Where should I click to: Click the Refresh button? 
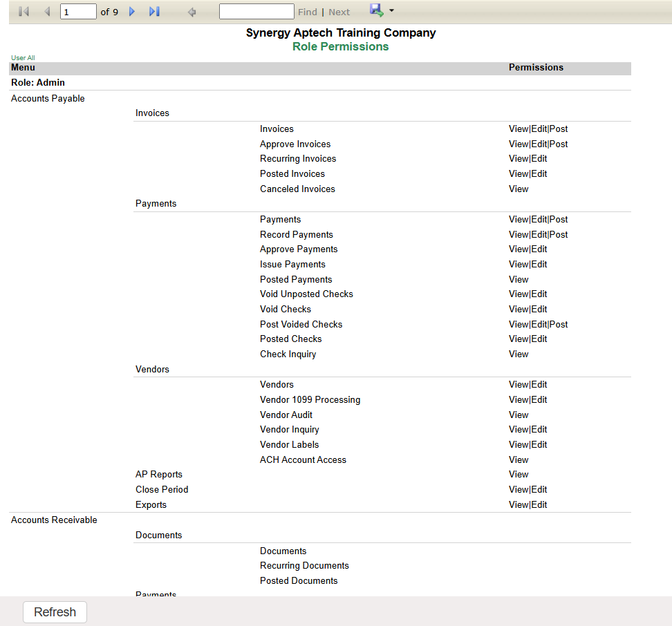coord(55,612)
